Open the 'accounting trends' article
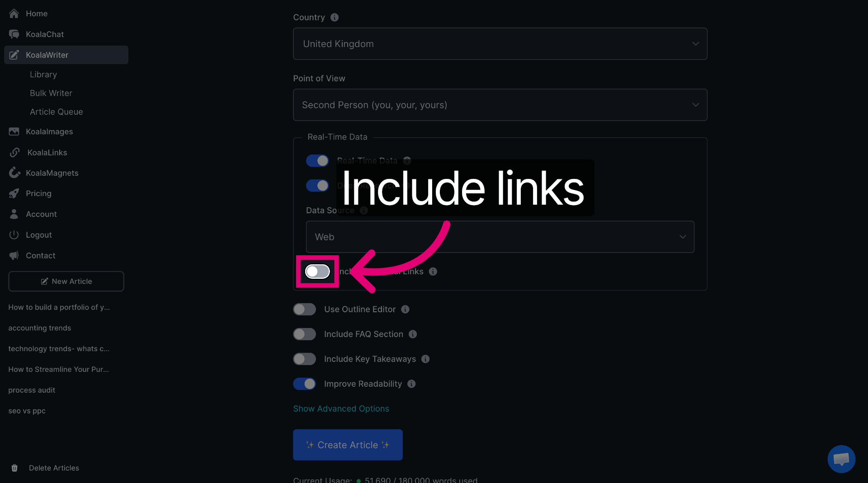Image resolution: width=868 pixels, height=483 pixels. [40, 328]
